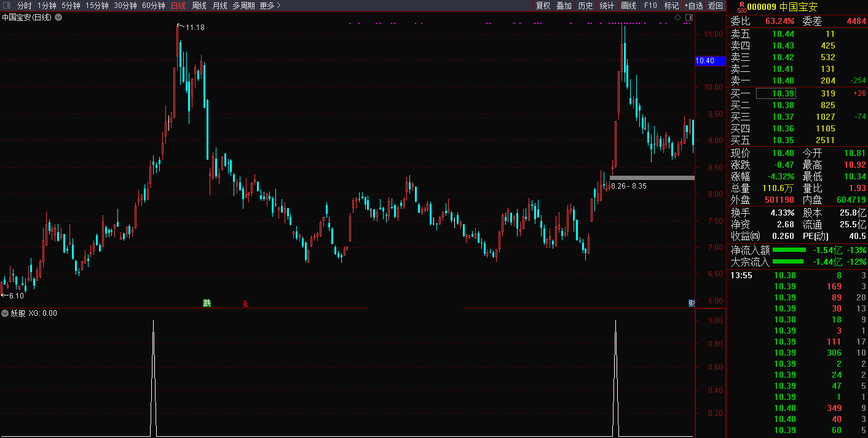Click the 标记 mark button

coord(671,6)
